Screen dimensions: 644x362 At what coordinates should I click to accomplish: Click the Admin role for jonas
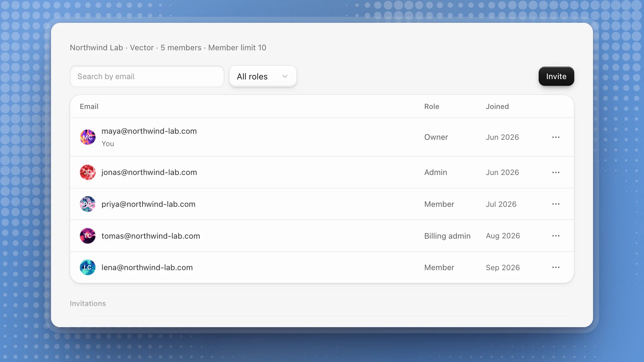(435, 172)
